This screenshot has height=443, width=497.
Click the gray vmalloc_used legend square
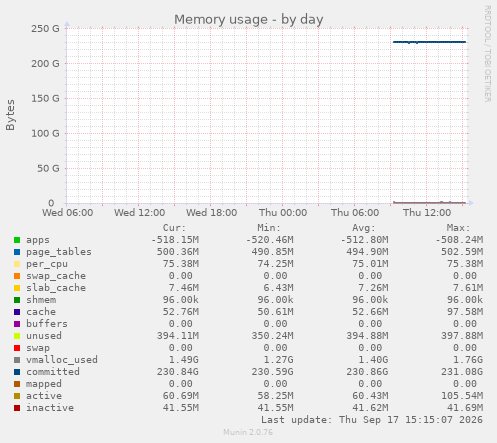point(17,360)
